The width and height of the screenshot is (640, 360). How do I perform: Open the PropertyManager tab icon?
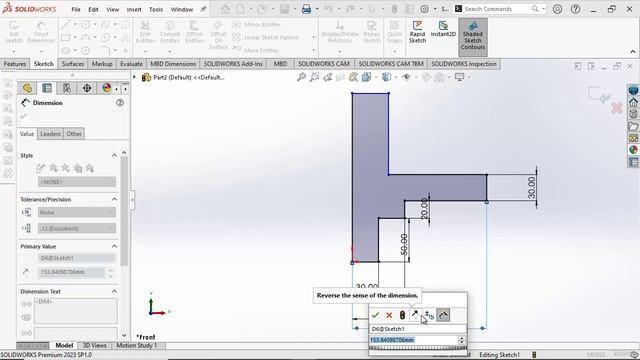coord(47,88)
